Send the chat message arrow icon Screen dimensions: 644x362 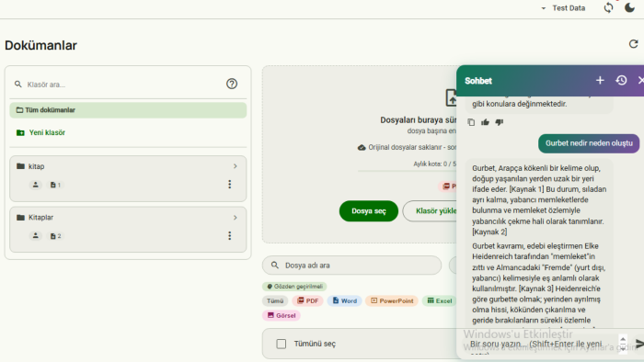pos(639,344)
